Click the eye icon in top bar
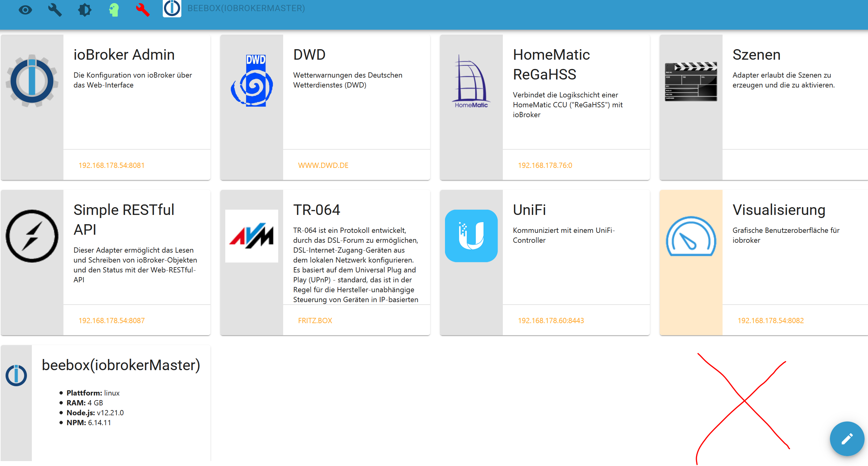This screenshot has width=868, height=466. 25,10
